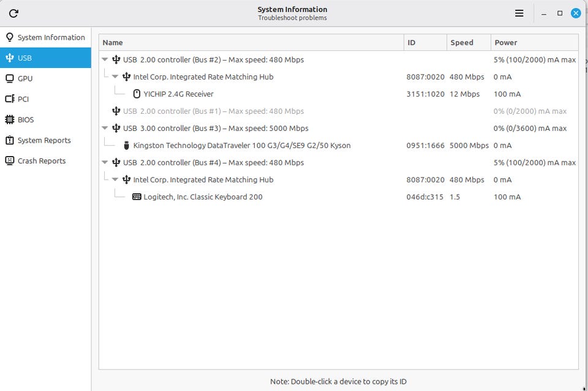The width and height of the screenshot is (588, 391).
Task: Collapse the USB 2.00 controller Bus #2 row
Action: coord(105,59)
